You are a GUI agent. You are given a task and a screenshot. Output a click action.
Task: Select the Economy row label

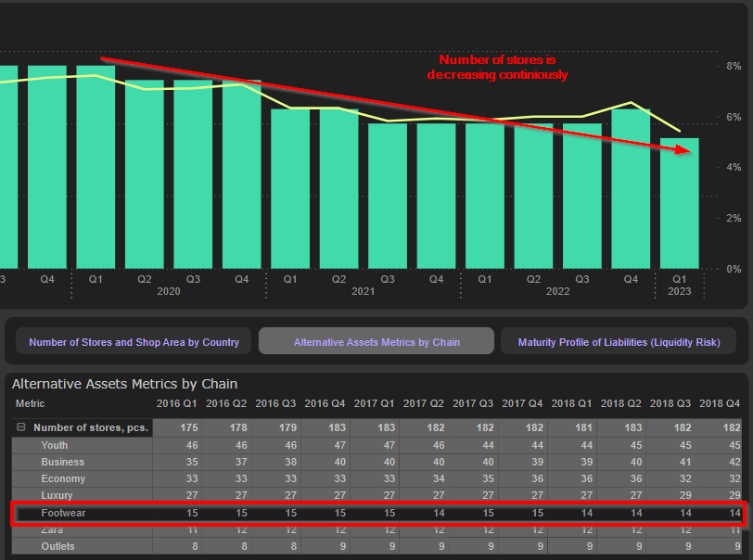click(63, 478)
